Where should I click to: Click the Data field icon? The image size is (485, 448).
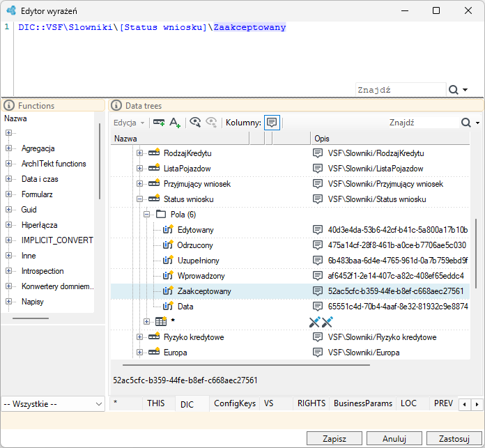coord(168,306)
